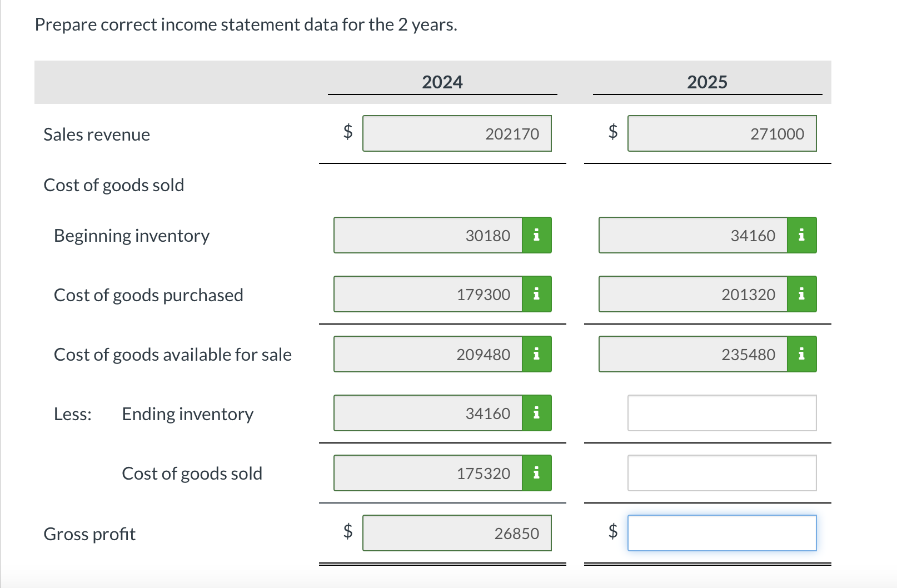Select the 34160 Ending inventory value for 2024
The width and height of the screenshot is (897, 588).
pos(428,413)
